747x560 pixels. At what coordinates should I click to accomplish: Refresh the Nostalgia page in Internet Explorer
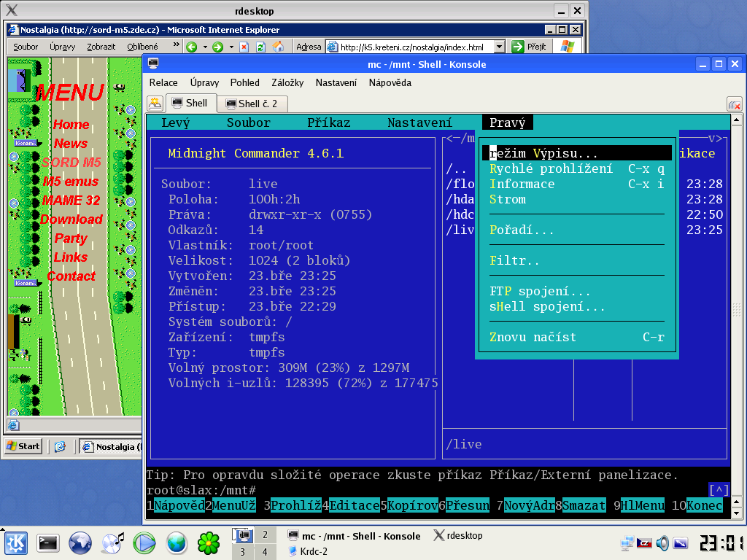[x=260, y=47]
